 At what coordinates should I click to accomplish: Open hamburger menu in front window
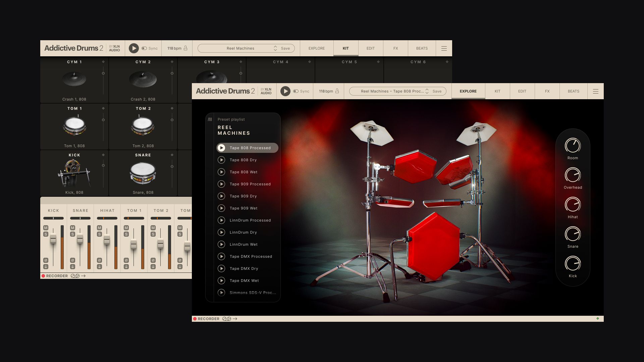tap(596, 91)
